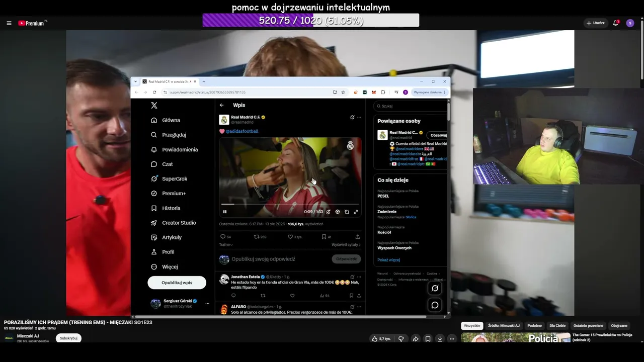Open YouTube notifications bell
Viewport: 644px width, 362px height.
pyautogui.click(x=616, y=23)
